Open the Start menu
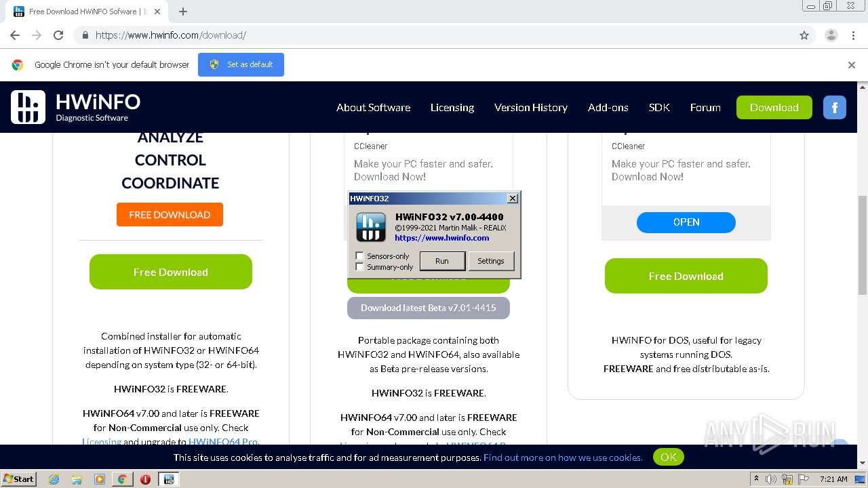This screenshot has width=868, height=488. 18,479
